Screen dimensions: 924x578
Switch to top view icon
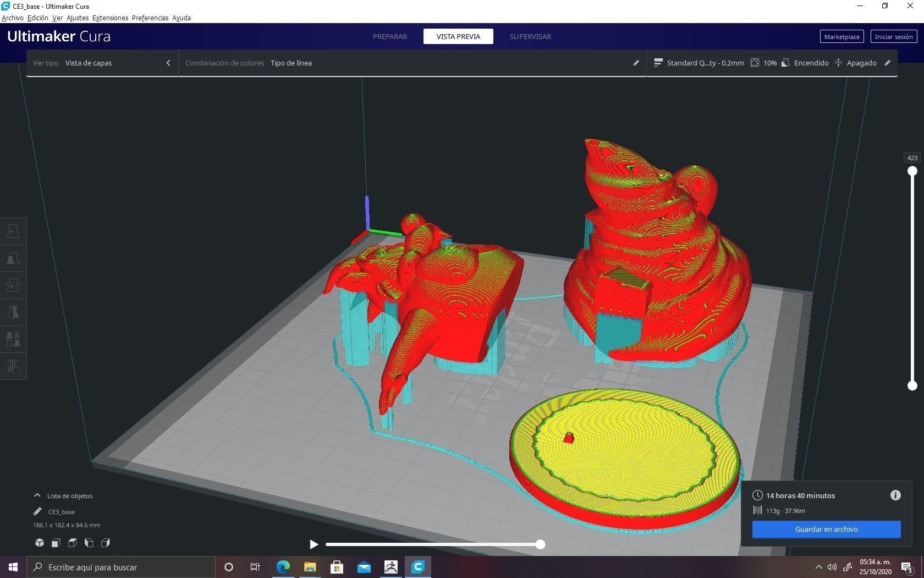[73, 543]
